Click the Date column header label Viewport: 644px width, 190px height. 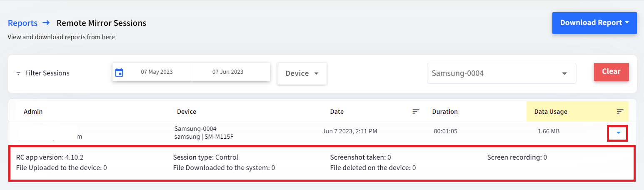pyautogui.click(x=337, y=112)
